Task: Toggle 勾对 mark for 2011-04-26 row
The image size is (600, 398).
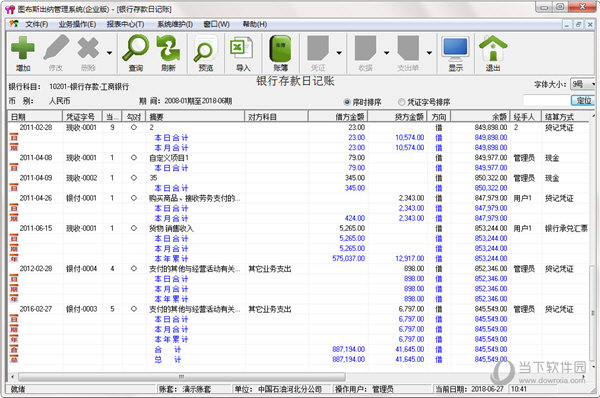Action: click(x=134, y=198)
